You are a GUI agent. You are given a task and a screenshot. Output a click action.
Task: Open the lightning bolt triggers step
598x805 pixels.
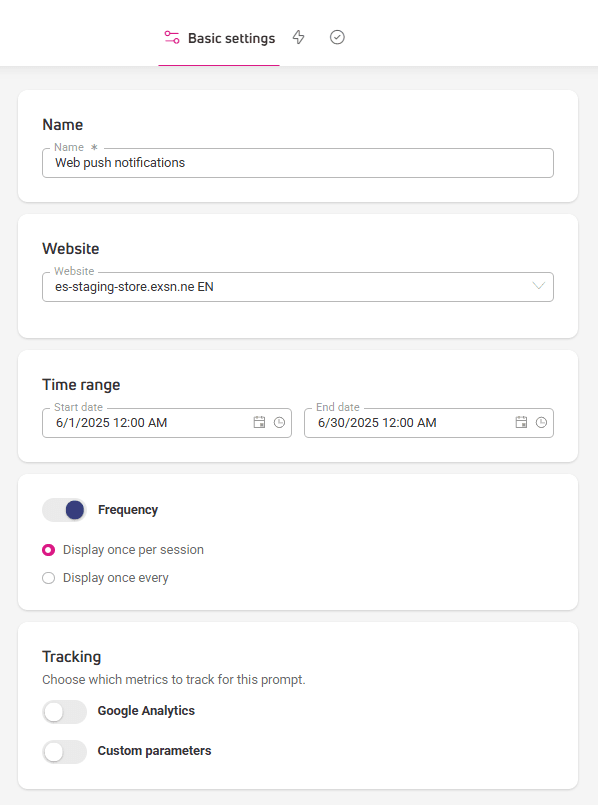pyautogui.click(x=299, y=37)
